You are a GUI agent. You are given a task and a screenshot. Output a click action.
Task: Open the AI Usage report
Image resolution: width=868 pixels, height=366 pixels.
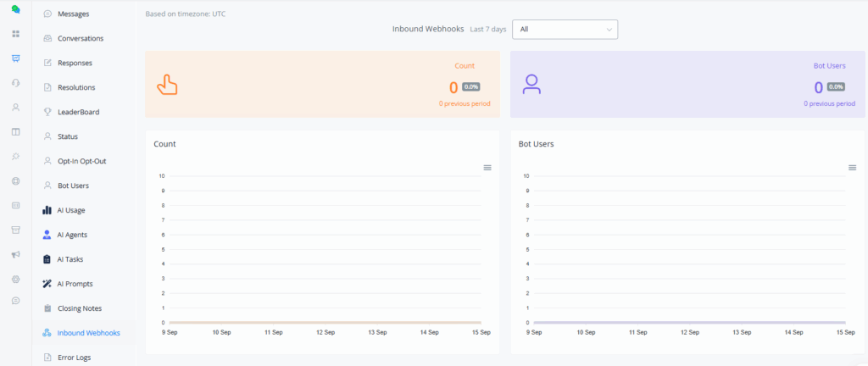click(71, 210)
